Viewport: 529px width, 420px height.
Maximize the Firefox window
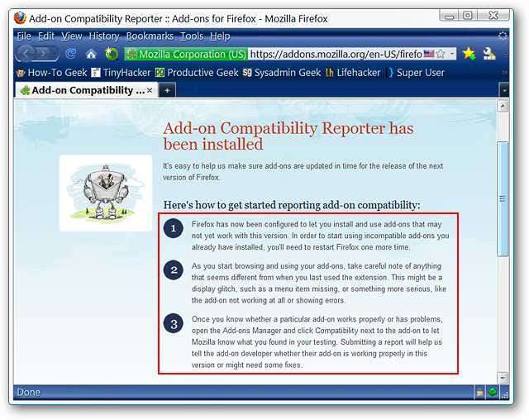click(467, 16)
